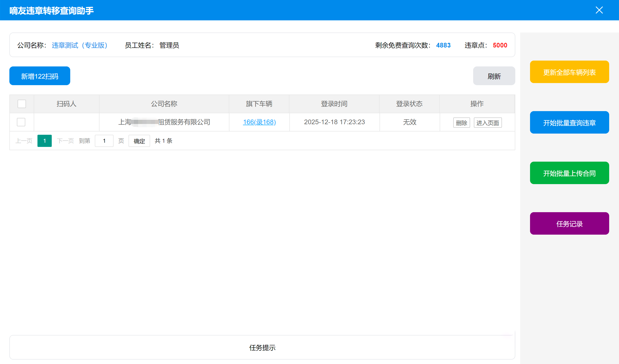Click the remaining free query count 4883

(x=443, y=45)
